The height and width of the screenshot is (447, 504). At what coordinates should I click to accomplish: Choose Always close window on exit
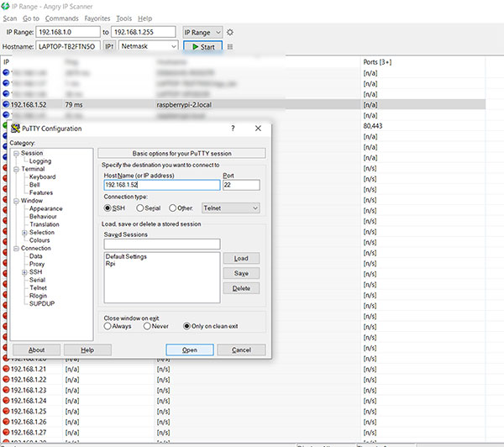coord(108,326)
